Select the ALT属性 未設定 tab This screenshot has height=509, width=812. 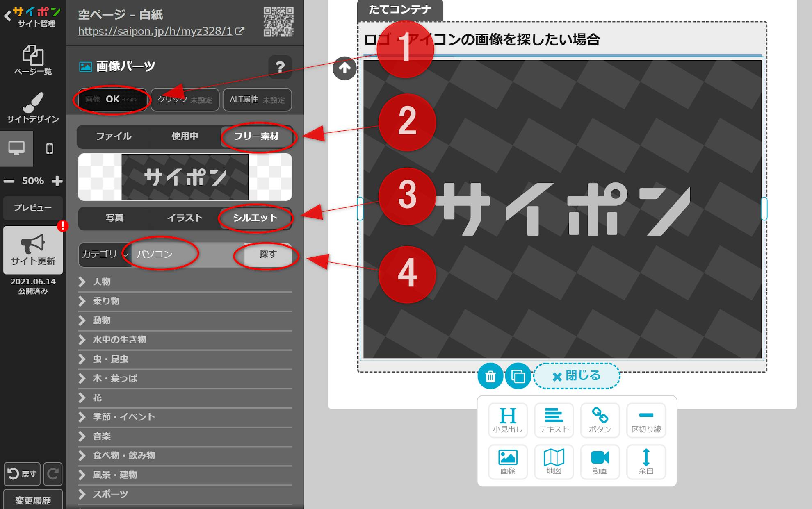[x=257, y=99]
